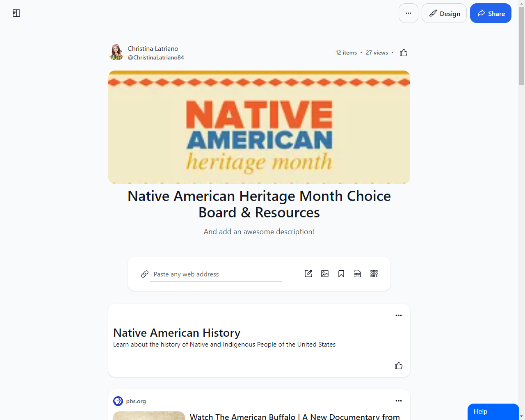Open more item types via grid icon
Viewport: 525px width, 420px height.
click(x=374, y=274)
